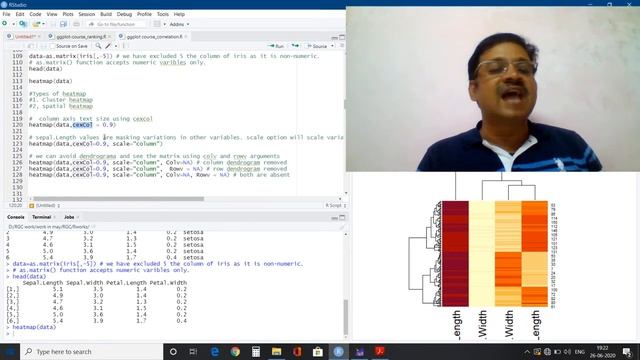The width and height of the screenshot is (640, 360).
Task: Open the notification action center
Action: coord(627,351)
